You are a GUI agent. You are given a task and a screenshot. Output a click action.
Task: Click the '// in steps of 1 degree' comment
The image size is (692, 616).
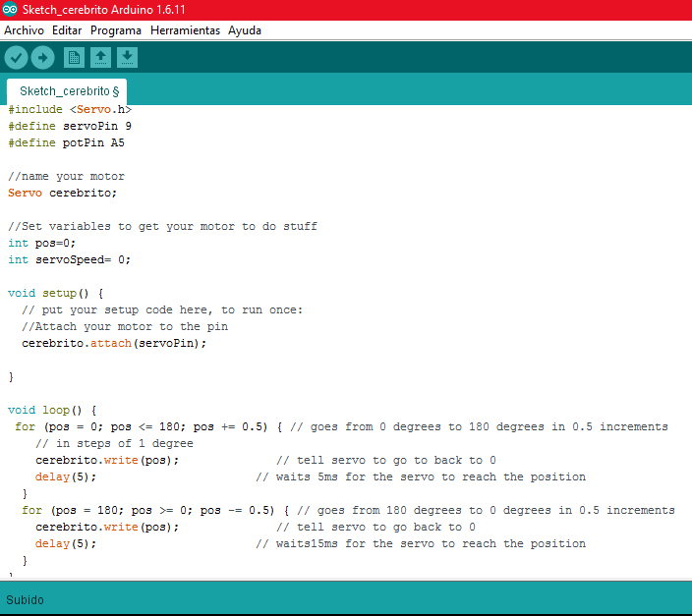[114, 444]
